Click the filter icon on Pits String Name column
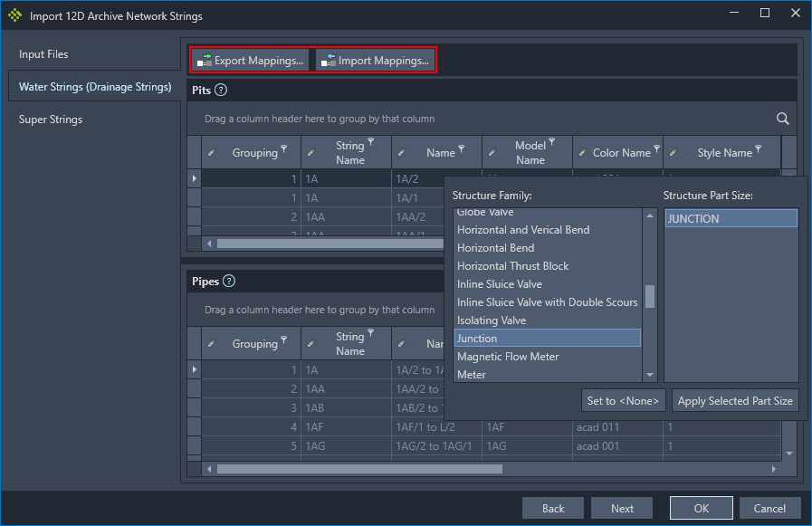 (371, 141)
